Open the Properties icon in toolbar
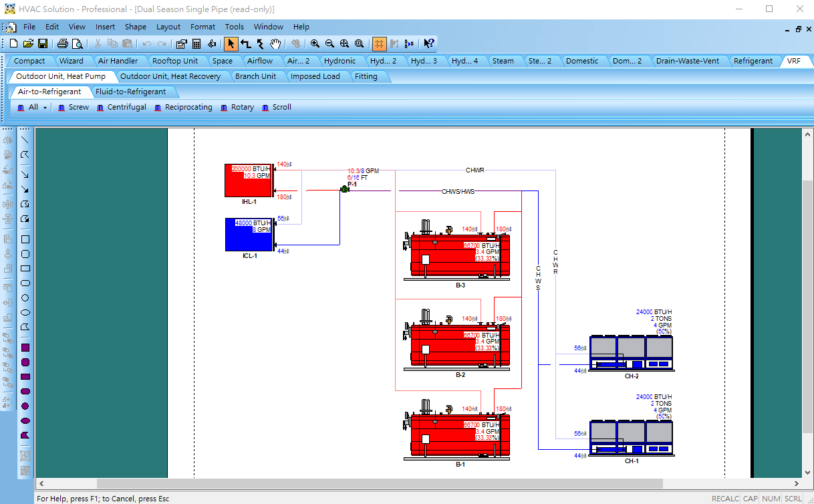 (x=181, y=43)
